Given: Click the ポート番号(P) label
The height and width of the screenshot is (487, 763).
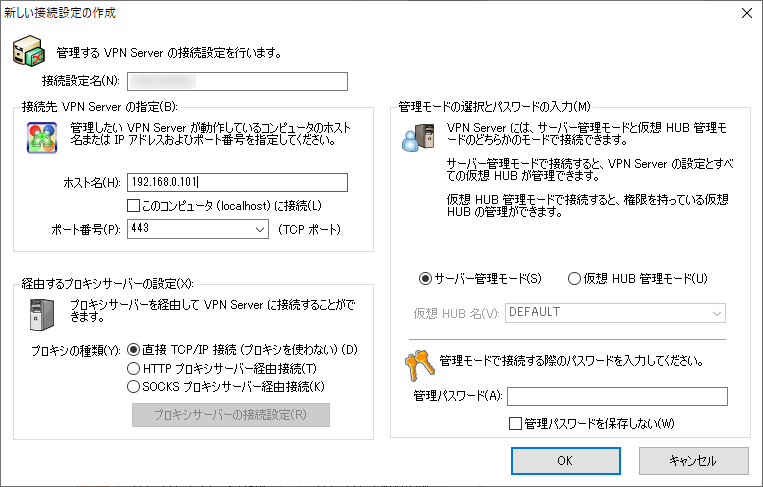Looking at the screenshot, I should pyautogui.click(x=86, y=230).
